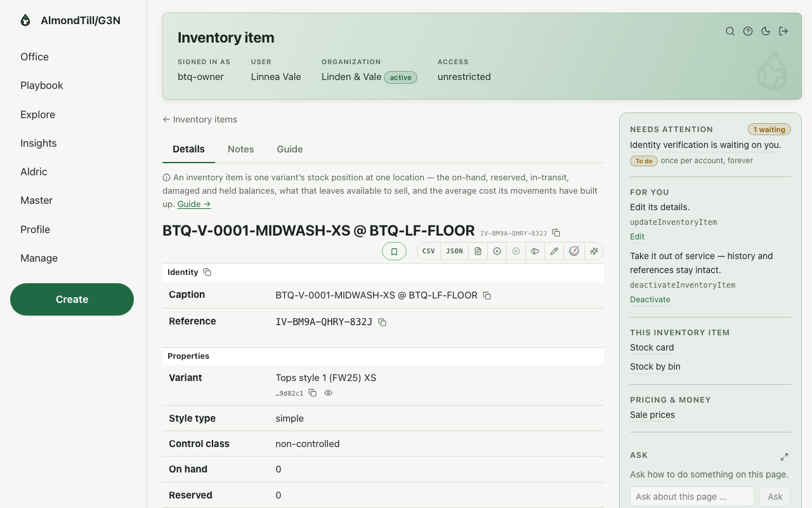The image size is (812, 508).
Task: Click the Ask submit button
Action: point(775,497)
